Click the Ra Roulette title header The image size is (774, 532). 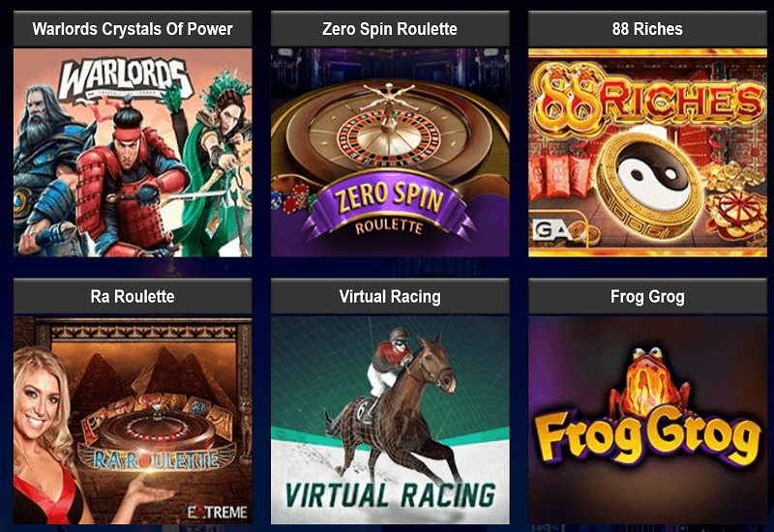point(133,297)
